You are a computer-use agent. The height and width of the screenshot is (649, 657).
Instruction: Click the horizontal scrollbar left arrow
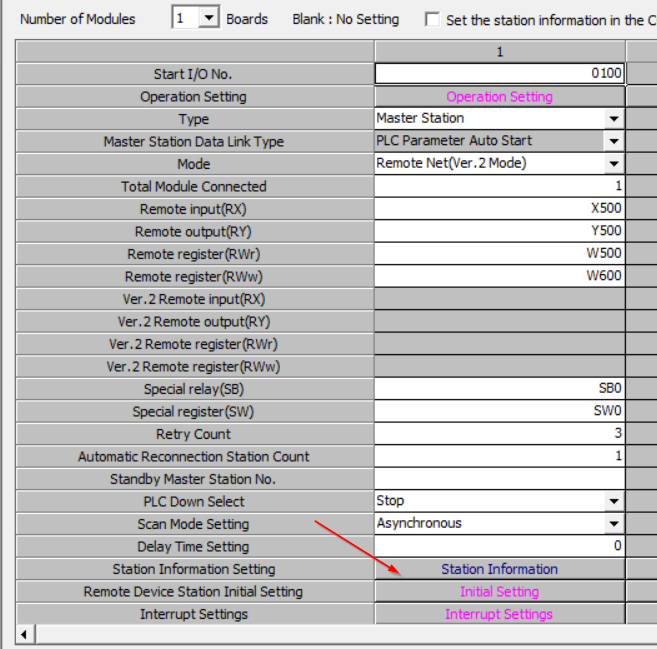25,635
